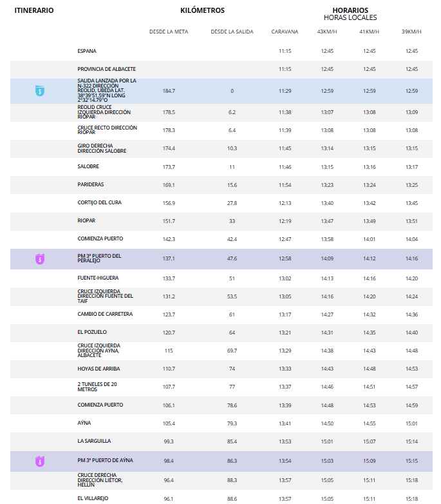This screenshot has width=441, height=504.
Task: Click the SALOBRE waypoint name
Action: tap(88, 166)
